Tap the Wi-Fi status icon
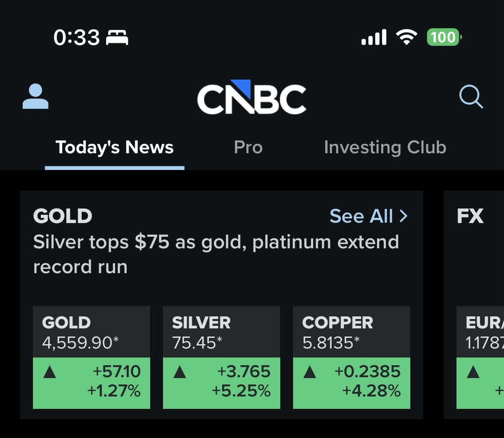 (x=406, y=38)
